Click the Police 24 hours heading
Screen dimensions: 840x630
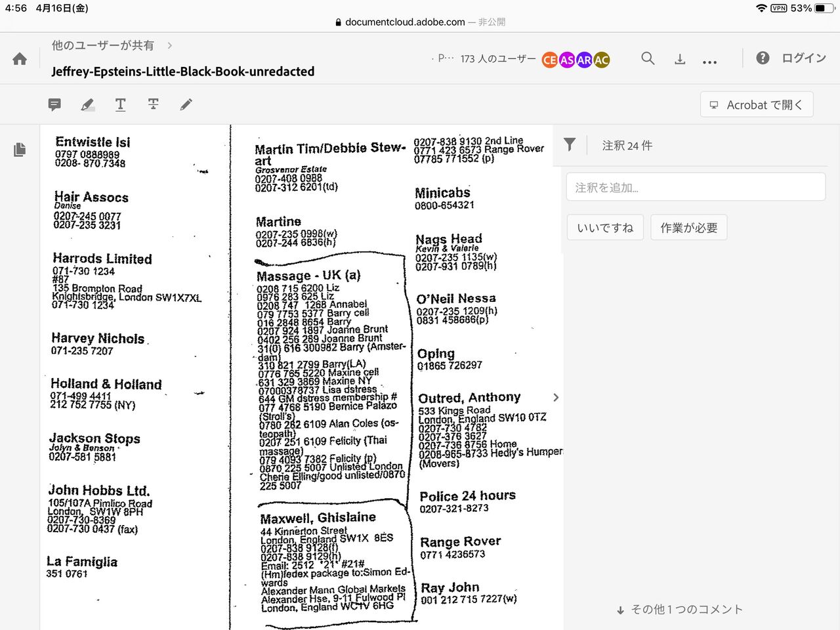(468, 495)
